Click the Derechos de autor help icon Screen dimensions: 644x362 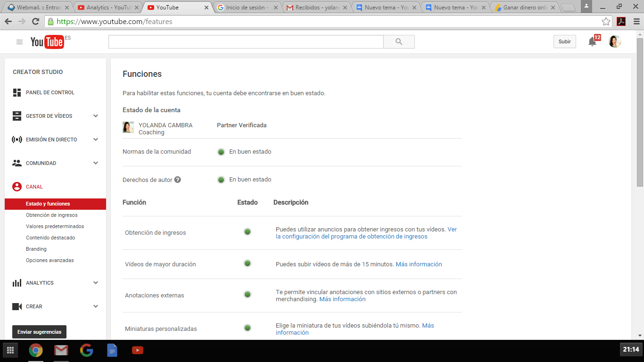pyautogui.click(x=178, y=180)
